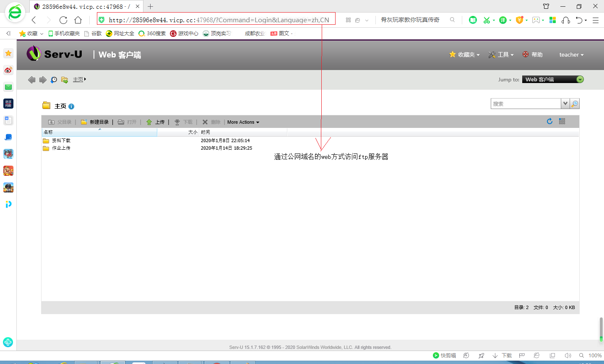Click the game controller icon

536,20
